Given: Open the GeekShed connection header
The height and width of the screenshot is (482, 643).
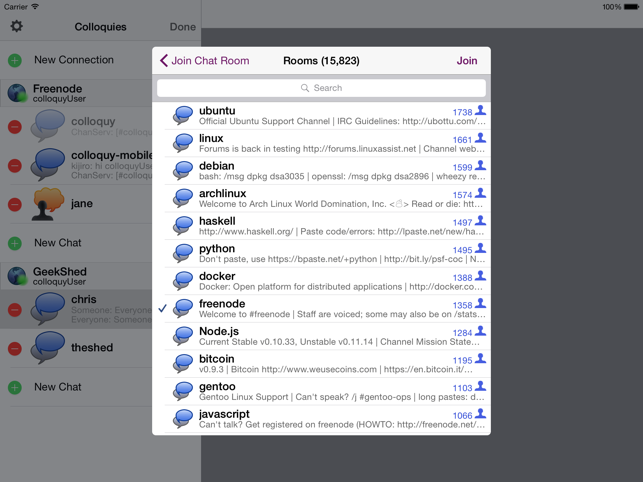Looking at the screenshot, I should click(x=76, y=276).
